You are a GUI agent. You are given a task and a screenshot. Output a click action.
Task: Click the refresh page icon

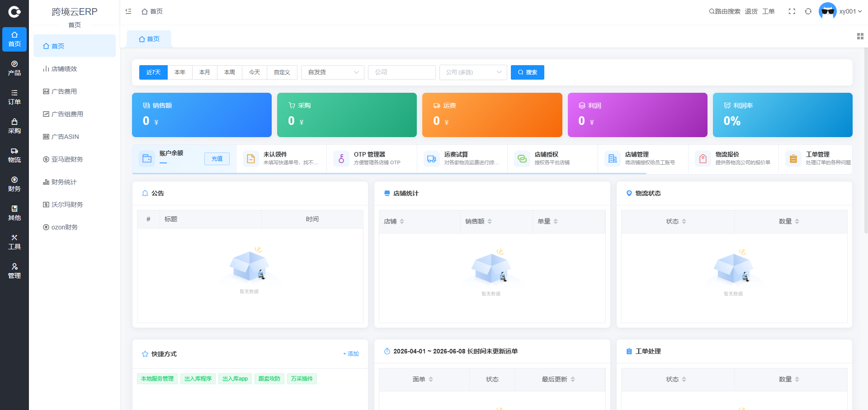(808, 11)
